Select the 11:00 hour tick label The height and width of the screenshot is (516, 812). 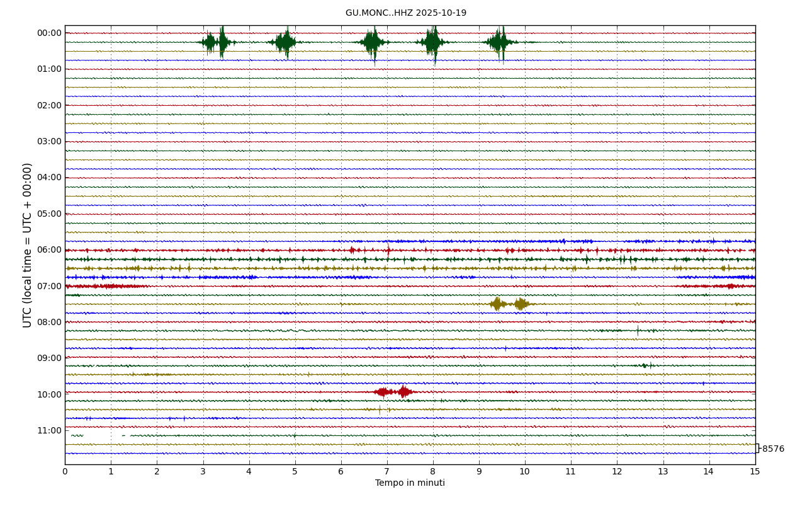pyautogui.click(x=49, y=431)
